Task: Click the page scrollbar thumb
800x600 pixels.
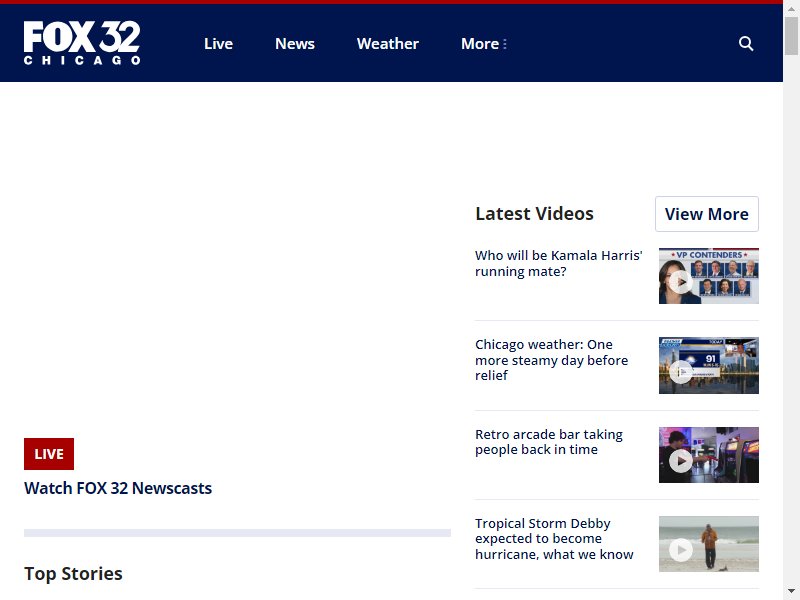Action: point(791,36)
